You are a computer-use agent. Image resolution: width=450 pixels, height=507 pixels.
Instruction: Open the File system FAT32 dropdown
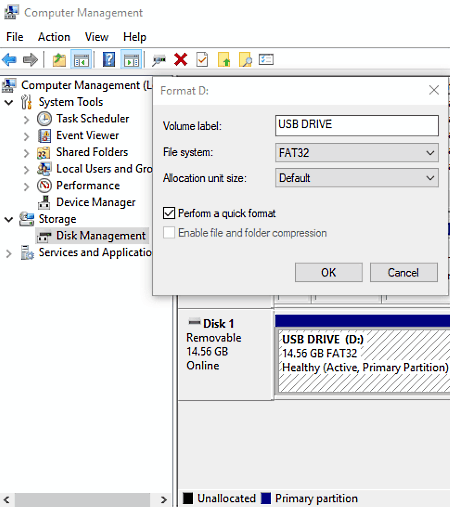[x=357, y=153]
